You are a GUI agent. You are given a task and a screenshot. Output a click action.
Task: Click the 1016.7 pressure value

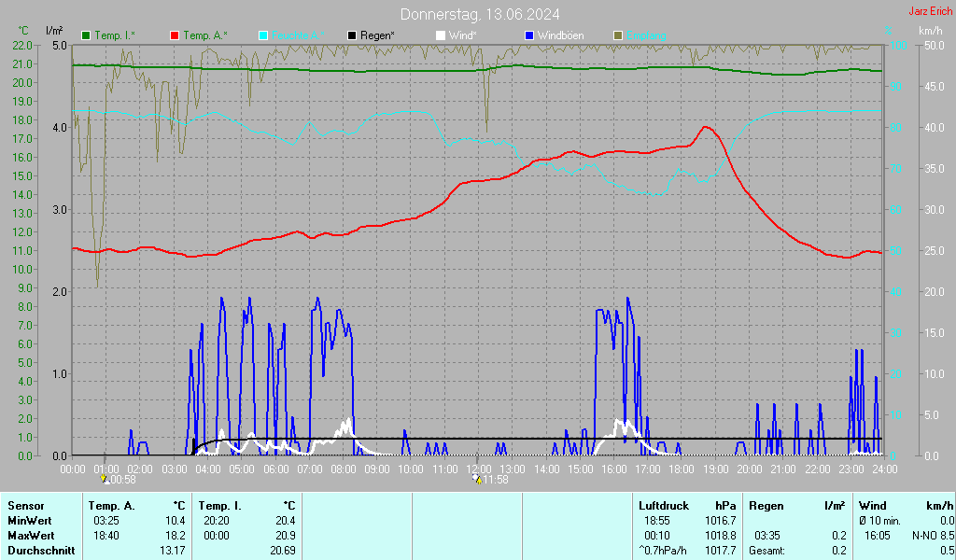tap(720, 521)
